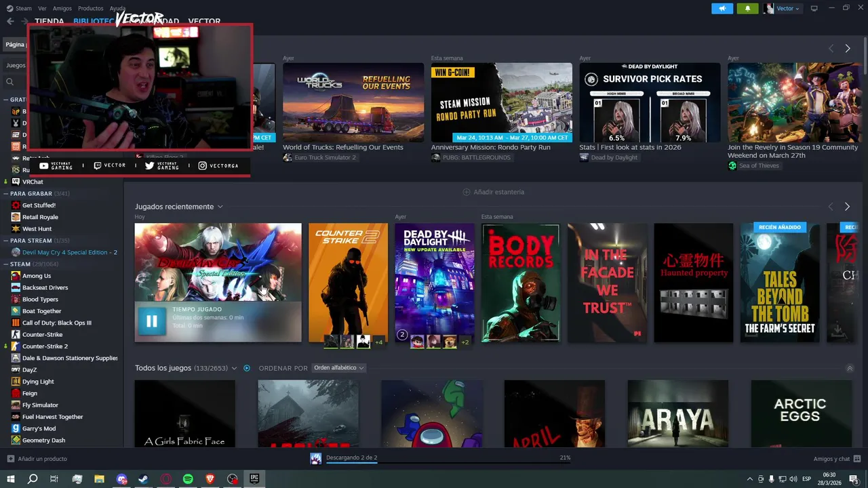The height and width of the screenshot is (488, 868).
Task: Click Call of Duty: Black Ops III icon
Action: [x=16, y=323]
